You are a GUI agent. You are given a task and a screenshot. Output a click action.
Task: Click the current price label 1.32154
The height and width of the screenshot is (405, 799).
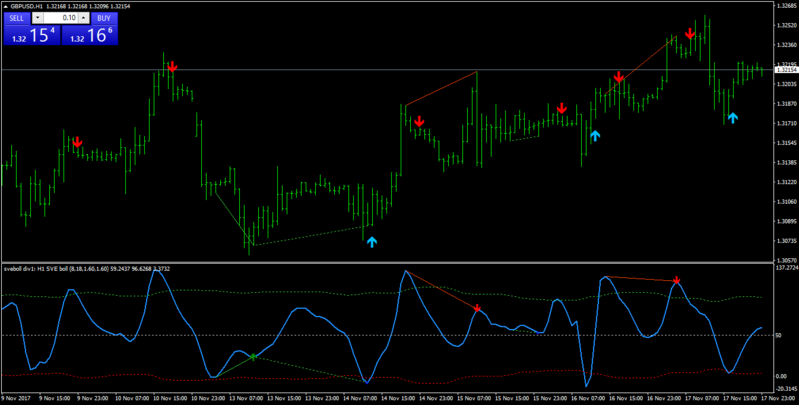[786, 69]
